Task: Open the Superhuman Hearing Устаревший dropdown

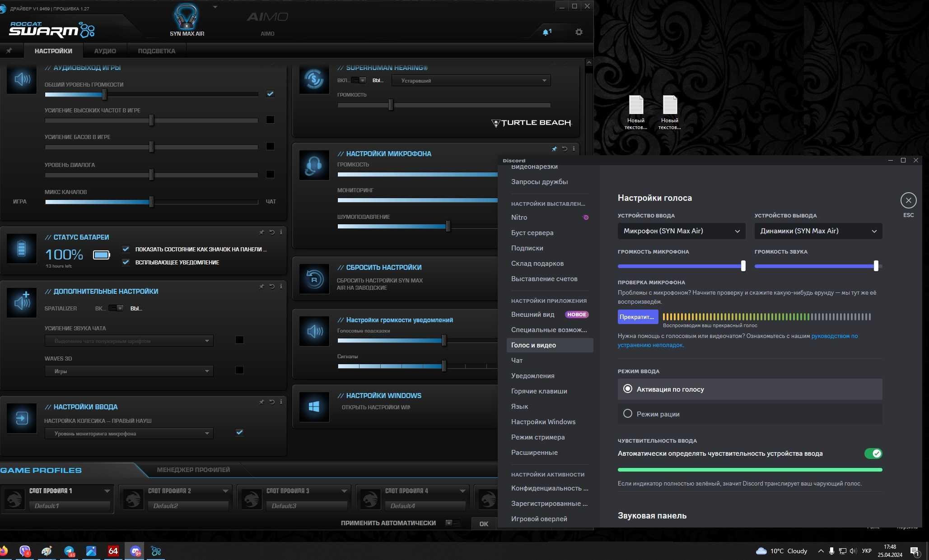Action: tap(471, 81)
